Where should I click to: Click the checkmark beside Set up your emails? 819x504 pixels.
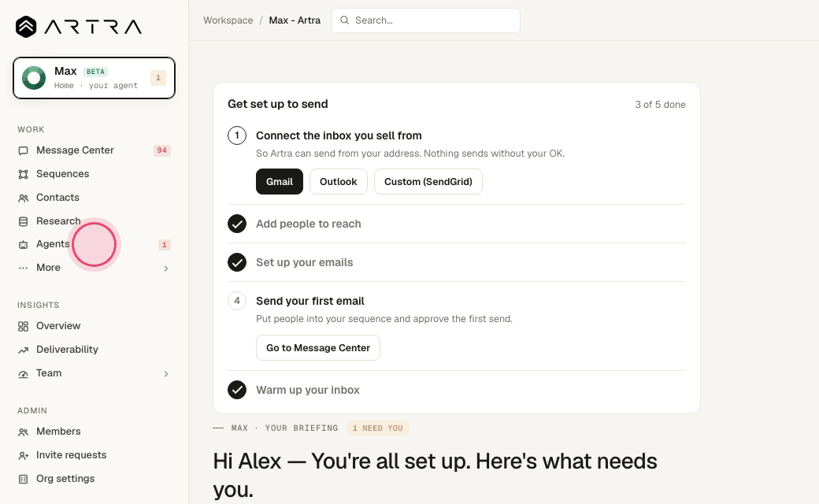point(237,262)
